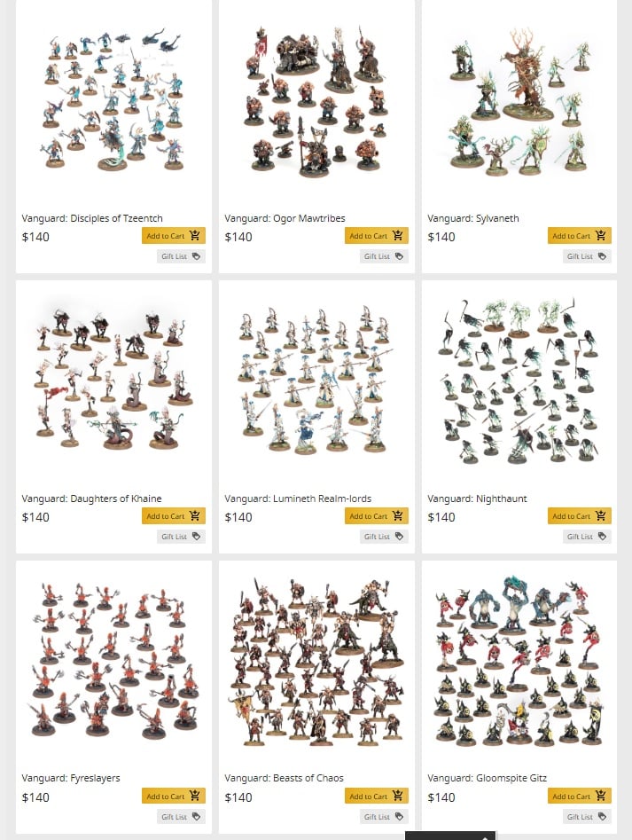
Task: Add Lumineth Realm-lords to Gift List
Action: click(384, 537)
